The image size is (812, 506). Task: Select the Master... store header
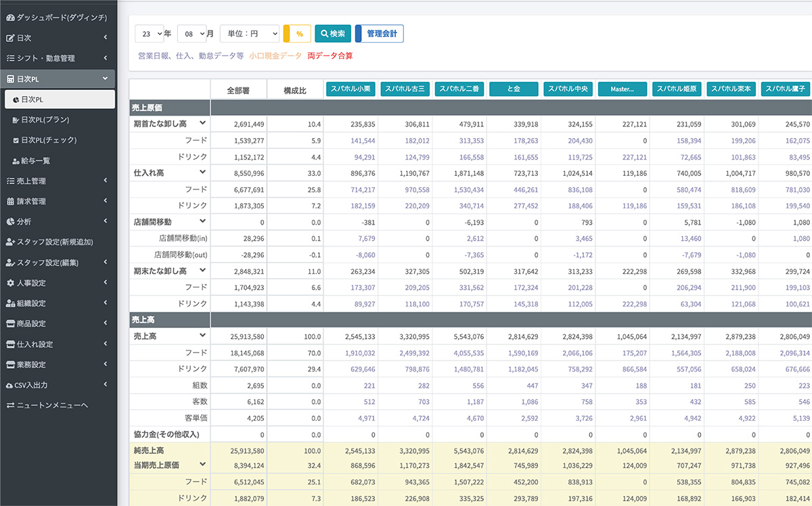point(623,89)
